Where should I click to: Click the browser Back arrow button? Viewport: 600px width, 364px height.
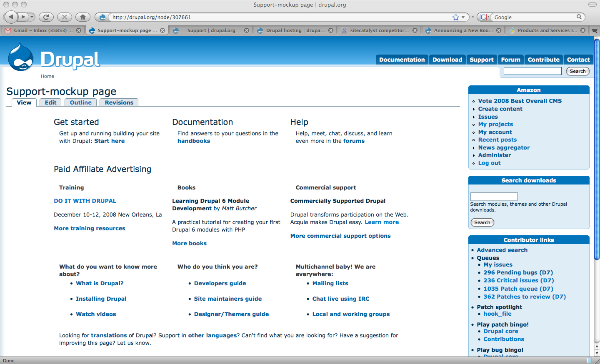pos(11,17)
